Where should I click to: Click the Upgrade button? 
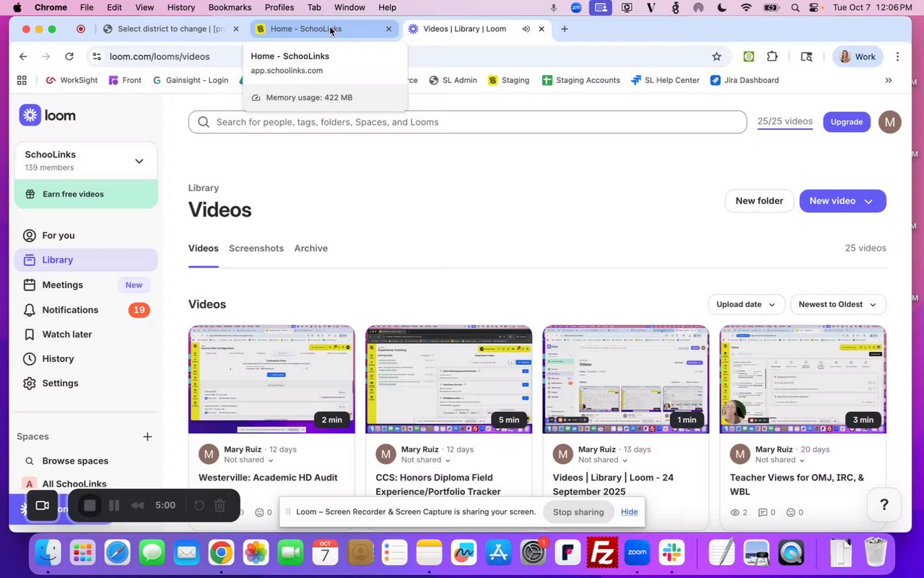coord(847,122)
